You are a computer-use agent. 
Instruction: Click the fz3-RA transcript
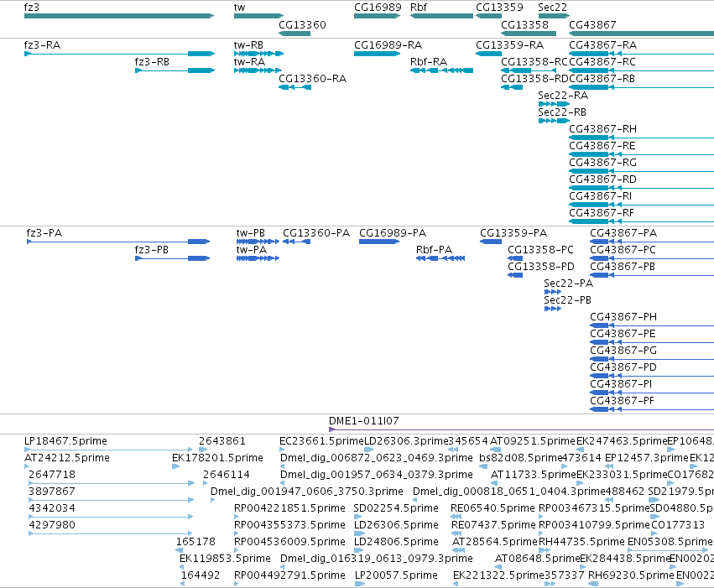coord(119,54)
